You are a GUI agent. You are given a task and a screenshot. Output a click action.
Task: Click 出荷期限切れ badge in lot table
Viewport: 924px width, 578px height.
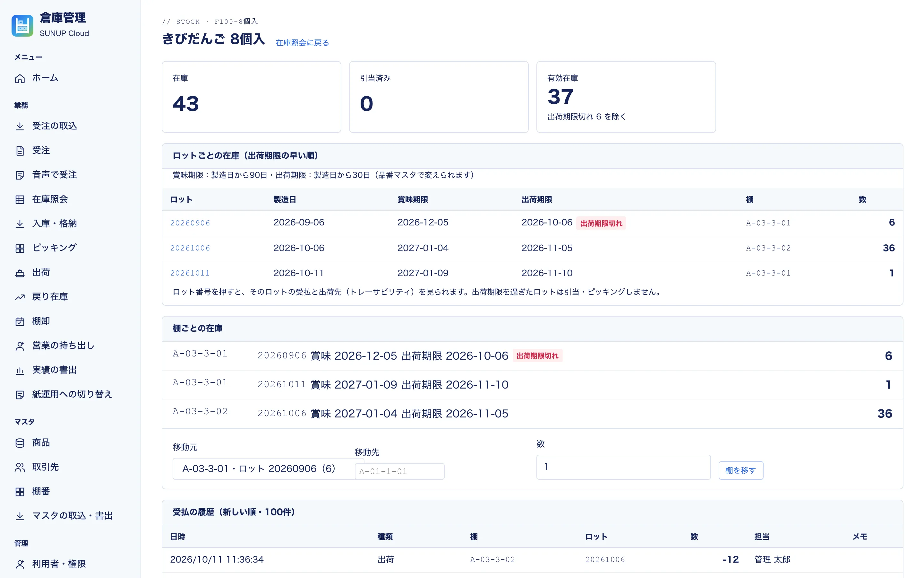601,223
